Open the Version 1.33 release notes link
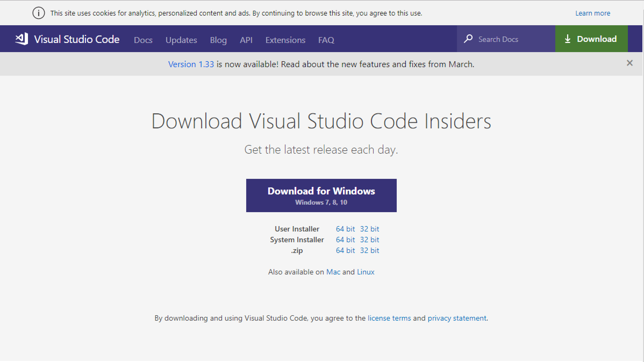The image size is (644, 362). (191, 64)
